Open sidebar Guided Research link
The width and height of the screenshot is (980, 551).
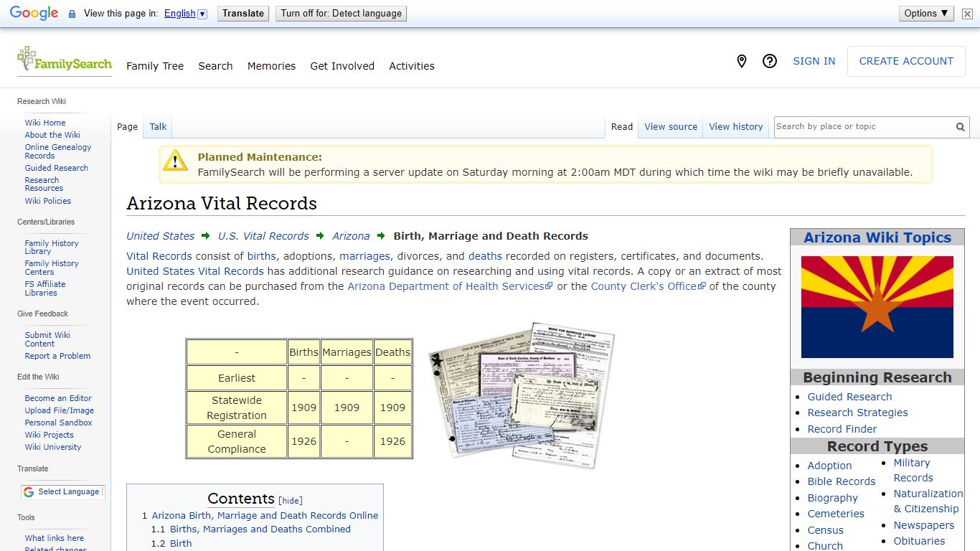pyautogui.click(x=57, y=168)
